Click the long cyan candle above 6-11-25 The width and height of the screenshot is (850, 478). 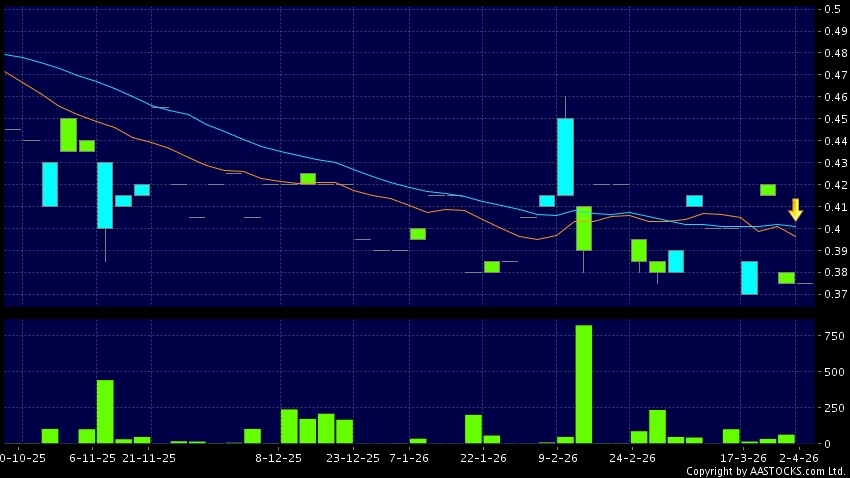pyautogui.click(x=105, y=195)
